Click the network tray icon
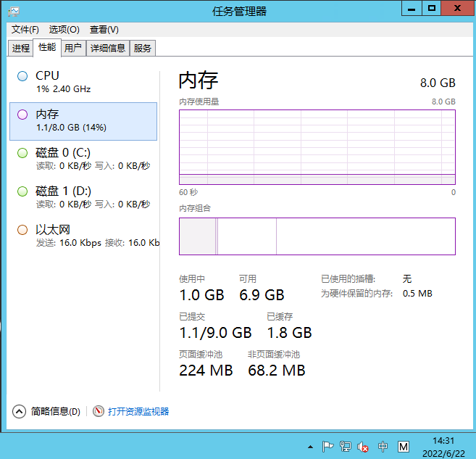Screen dimensions: 476x459 pos(346,447)
